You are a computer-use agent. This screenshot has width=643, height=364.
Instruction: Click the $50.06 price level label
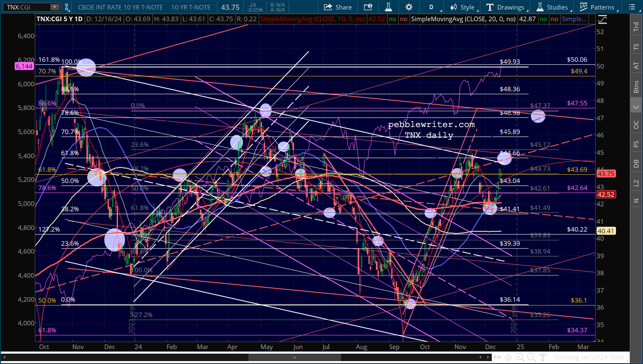click(577, 60)
